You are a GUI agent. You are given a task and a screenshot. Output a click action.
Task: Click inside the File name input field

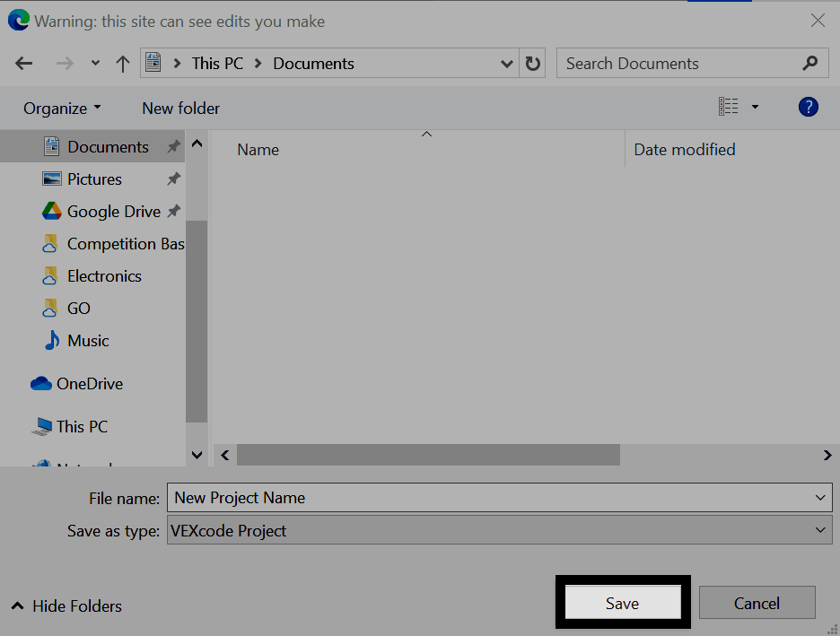(x=404, y=497)
